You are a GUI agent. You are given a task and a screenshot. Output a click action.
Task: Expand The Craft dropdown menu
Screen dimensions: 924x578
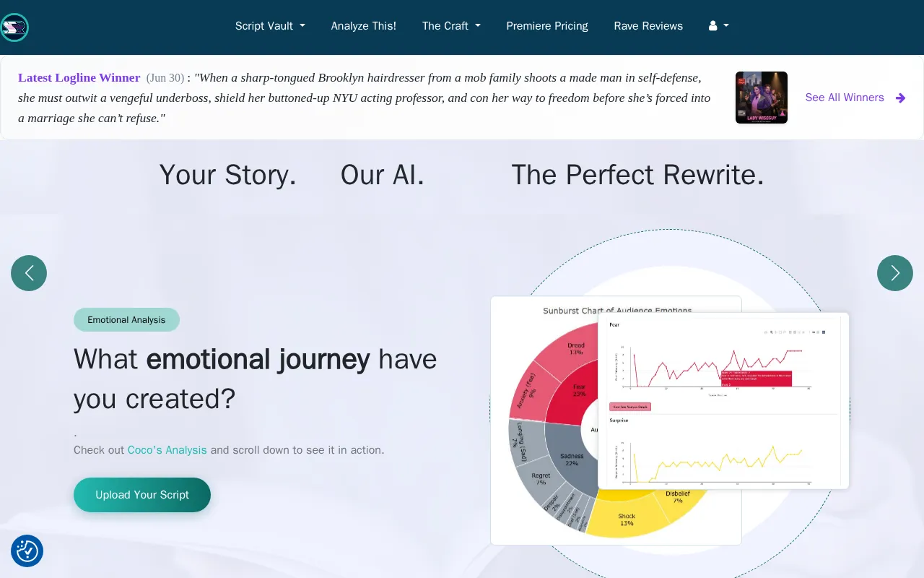pyautogui.click(x=451, y=26)
